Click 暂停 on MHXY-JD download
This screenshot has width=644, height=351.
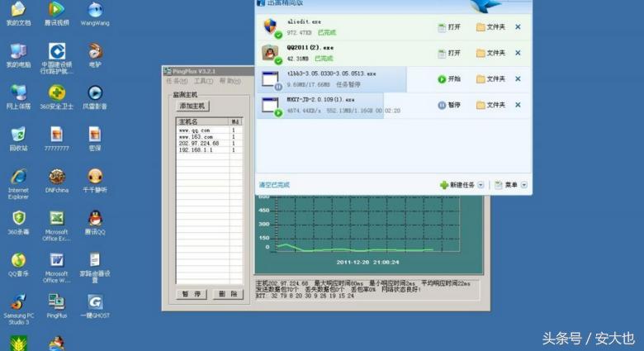(x=449, y=105)
